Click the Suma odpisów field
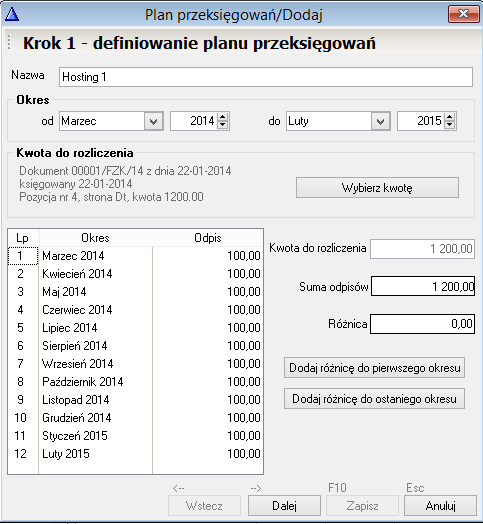The image size is (483, 524). click(x=423, y=286)
